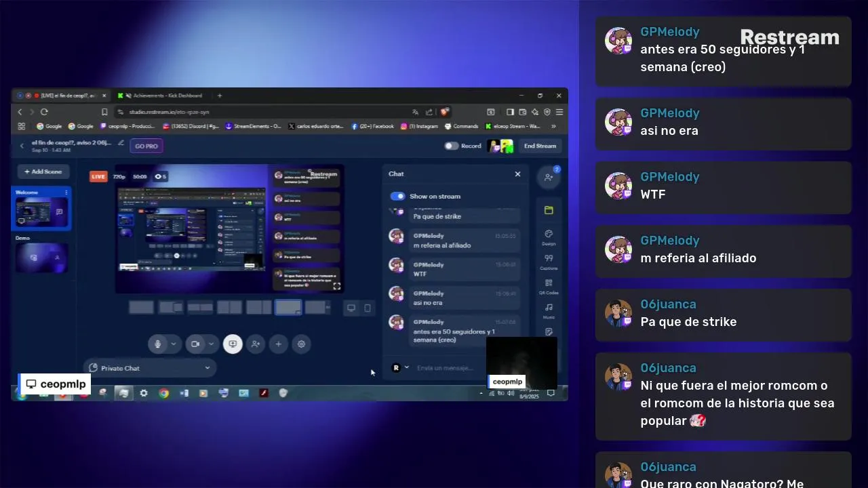Open the elceop Stream Kick bookmark
868x488 pixels.
click(x=513, y=126)
